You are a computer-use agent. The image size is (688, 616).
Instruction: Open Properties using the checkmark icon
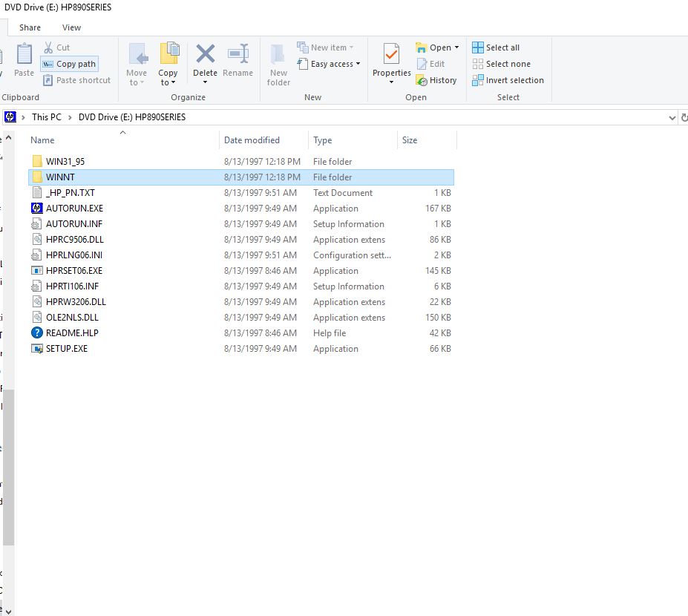click(391, 54)
